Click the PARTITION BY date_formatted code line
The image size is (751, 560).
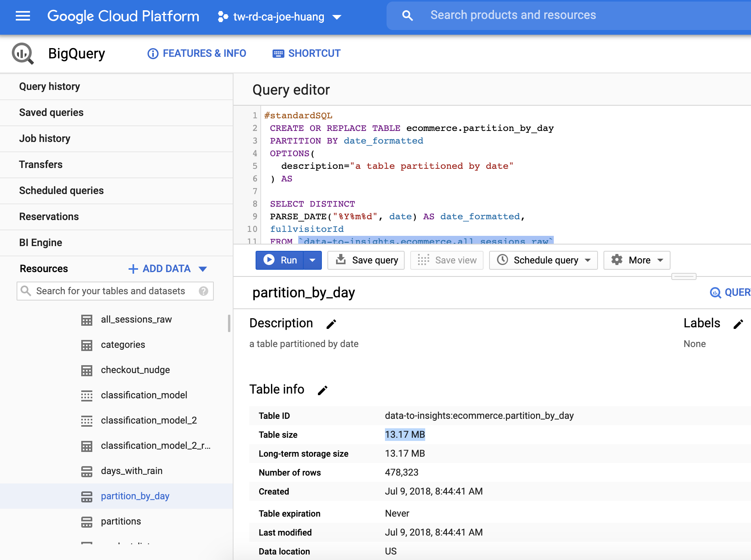(x=346, y=141)
